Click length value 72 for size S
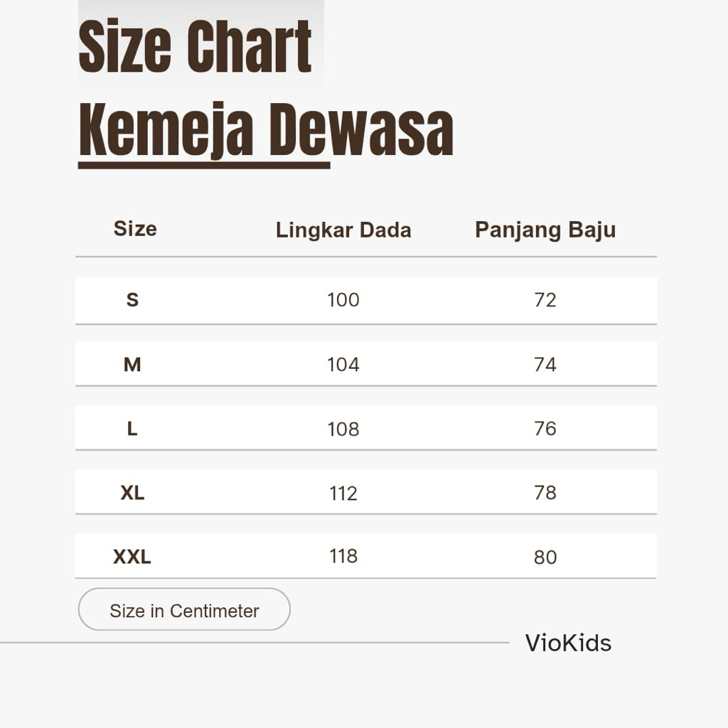Viewport: 728px width, 728px height. coord(545,300)
